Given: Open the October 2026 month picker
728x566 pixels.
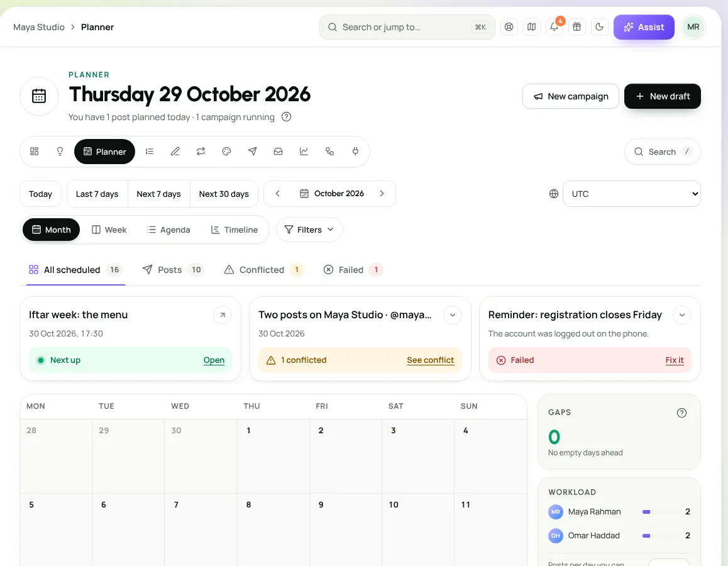Looking at the screenshot, I should [x=332, y=194].
